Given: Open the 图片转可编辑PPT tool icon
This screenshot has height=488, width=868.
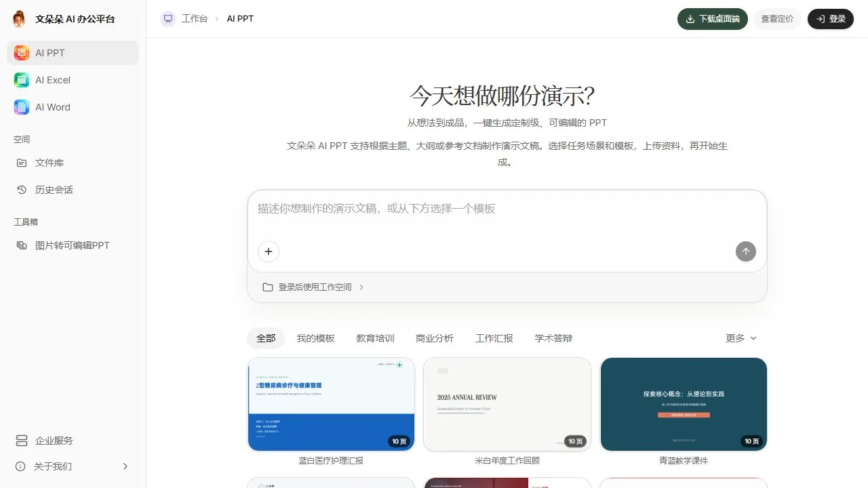Looking at the screenshot, I should [22, 245].
